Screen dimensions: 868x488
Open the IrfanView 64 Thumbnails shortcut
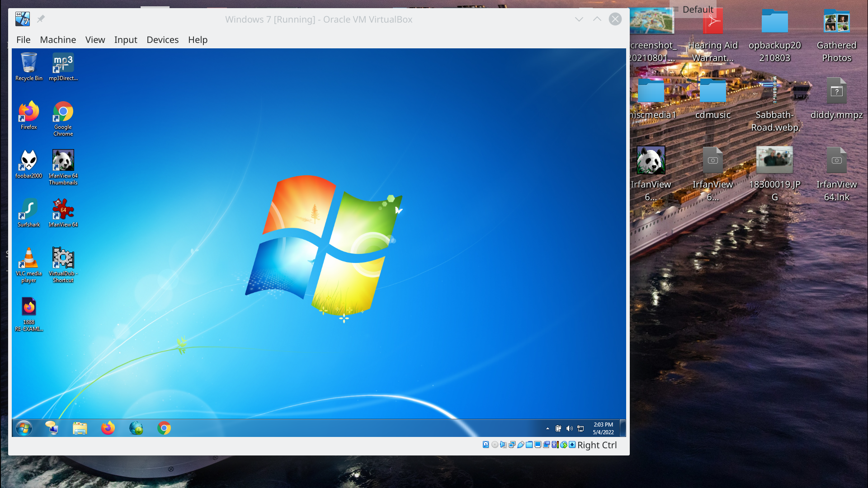tap(63, 168)
